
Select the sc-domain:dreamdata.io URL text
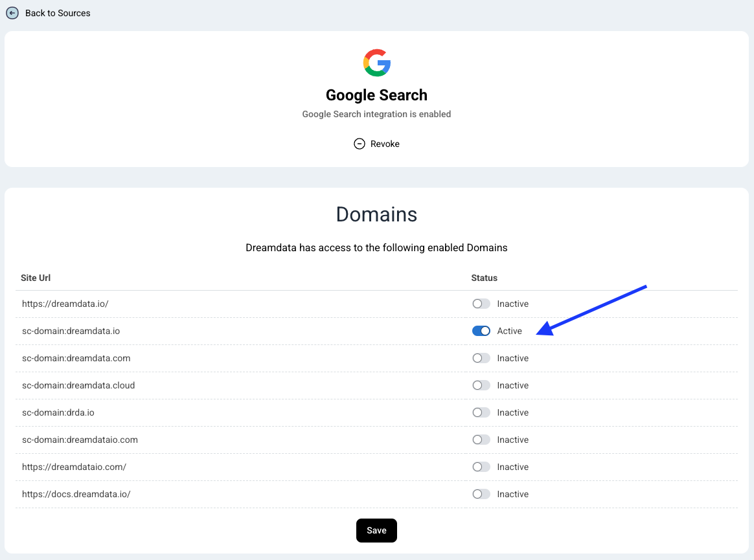click(71, 331)
